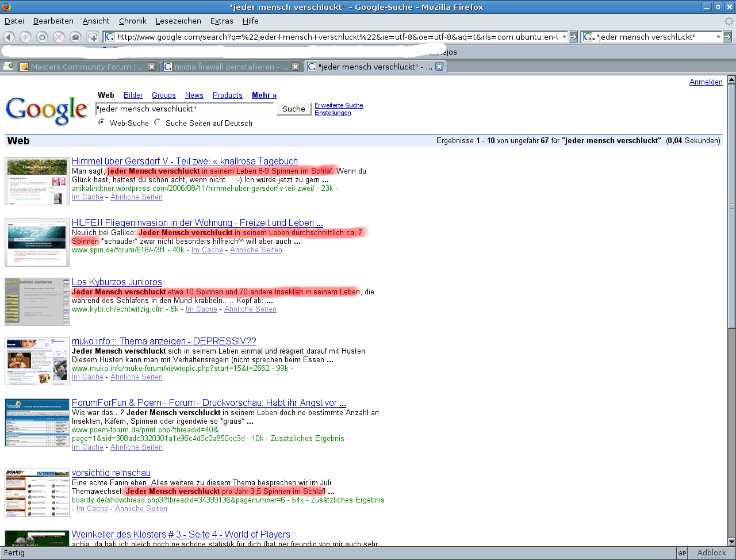Open the Extras menu
Image resolution: width=736 pixels, height=560 pixels.
click(222, 21)
